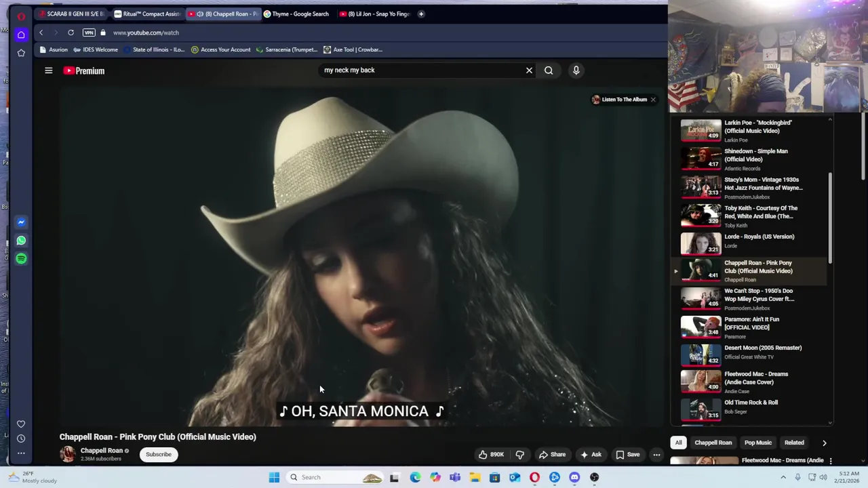Select the Chappell Roan filter chip
The width and height of the screenshot is (868, 488).
click(x=713, y=443)
